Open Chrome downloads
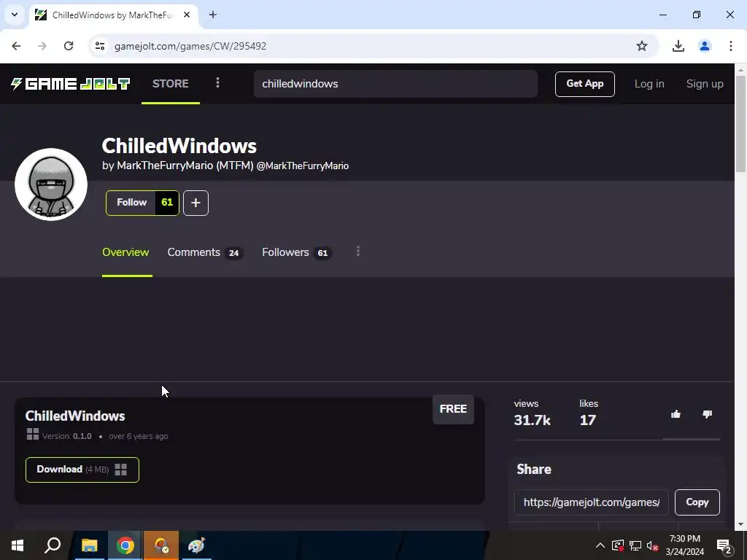 [678, 46]
